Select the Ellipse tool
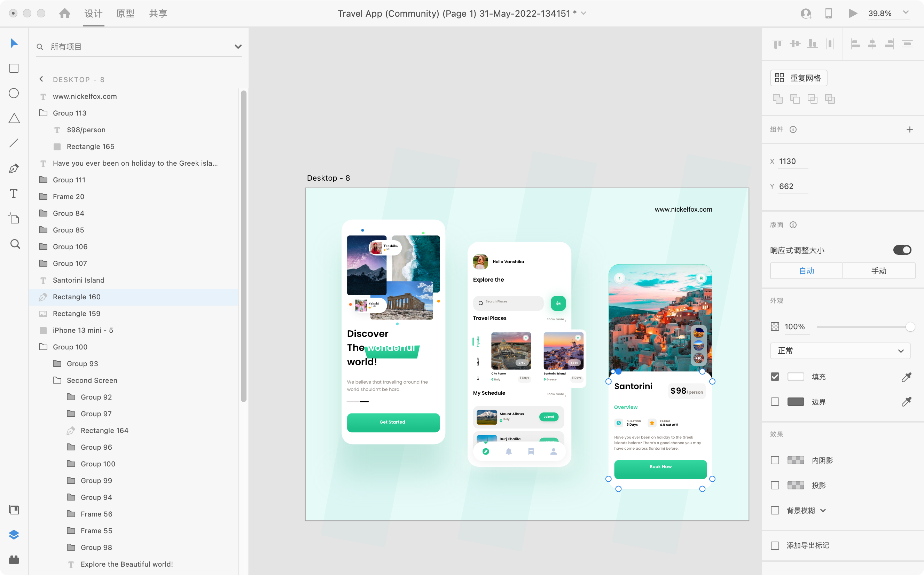 coord(14,93)
